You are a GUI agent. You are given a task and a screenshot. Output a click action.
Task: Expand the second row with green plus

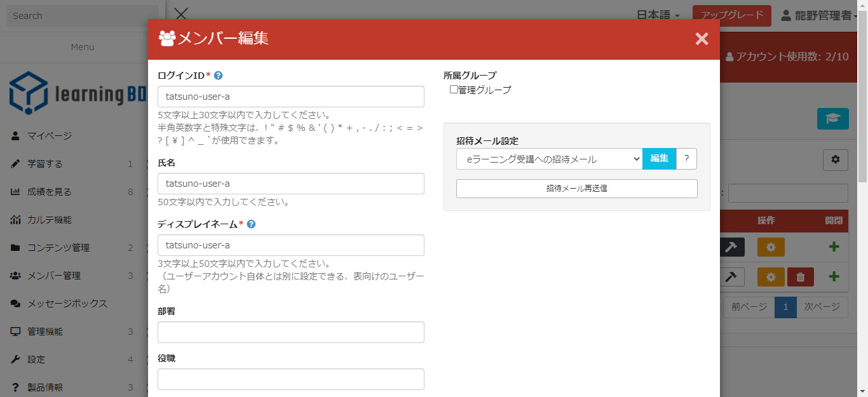[834, 277]
